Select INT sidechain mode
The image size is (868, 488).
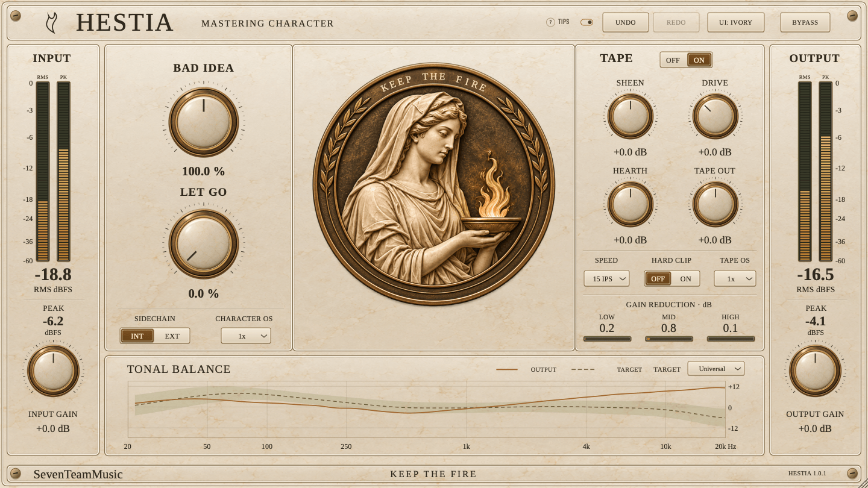[137, 336]
